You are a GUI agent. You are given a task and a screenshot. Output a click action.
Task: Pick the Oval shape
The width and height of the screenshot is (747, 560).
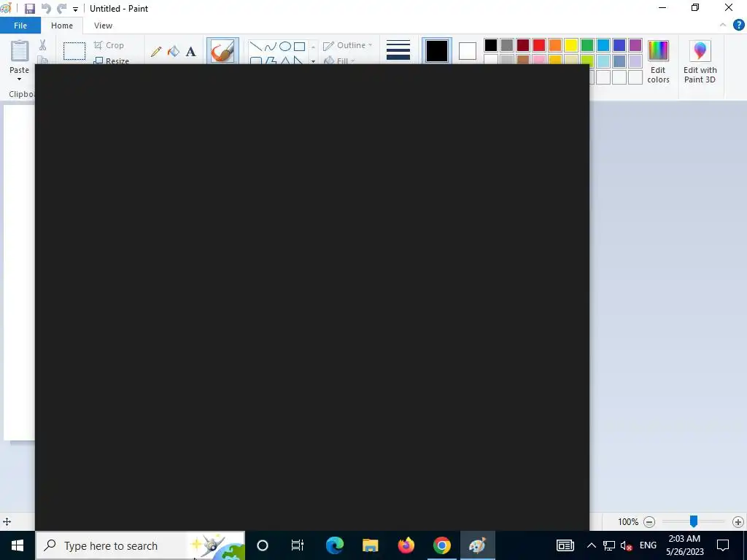tap(285, 46)
